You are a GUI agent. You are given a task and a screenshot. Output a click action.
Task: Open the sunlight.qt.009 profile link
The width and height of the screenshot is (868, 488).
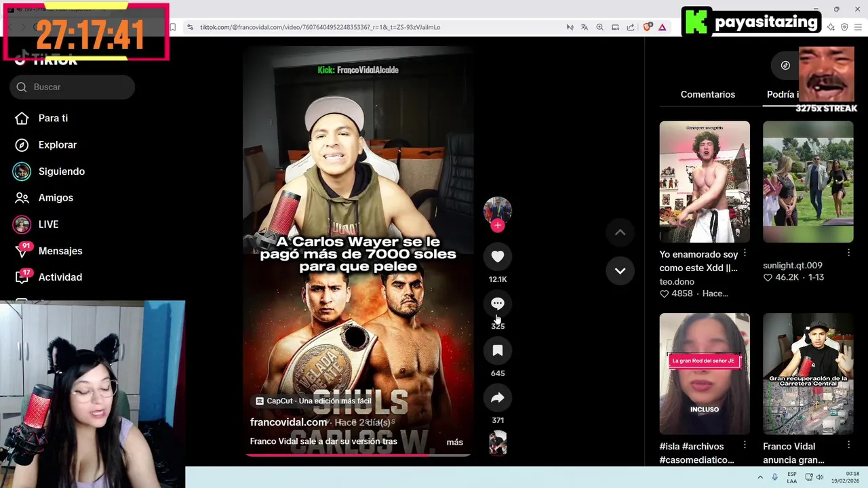(793, 265)
